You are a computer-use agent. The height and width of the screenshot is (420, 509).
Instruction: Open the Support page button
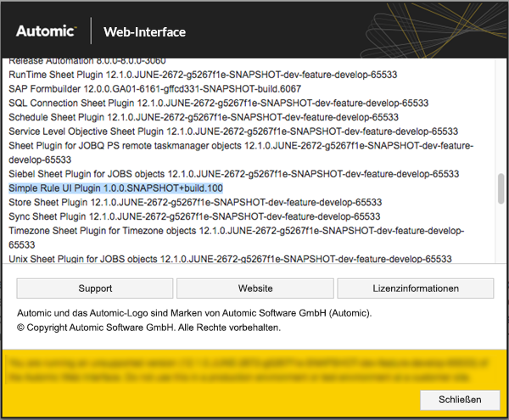point(95,288)
